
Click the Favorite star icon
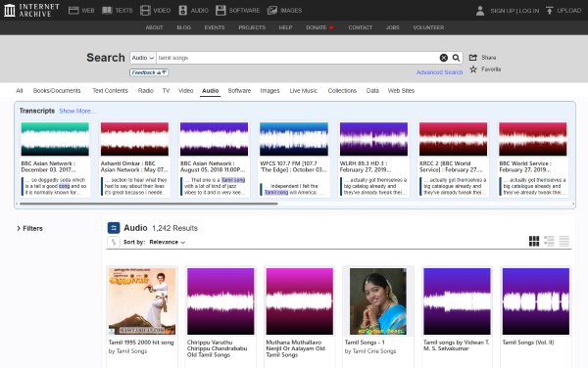473,69
